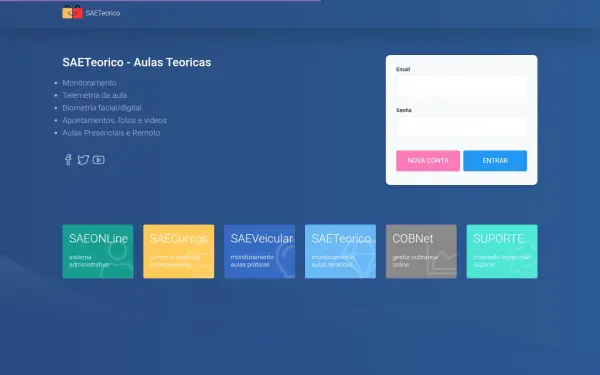The image size is (600, 375).
Task: Click the 'SAETeorico - Aulas Teoricas' heading
Action: pyautogui.click(x=137, y=62)
